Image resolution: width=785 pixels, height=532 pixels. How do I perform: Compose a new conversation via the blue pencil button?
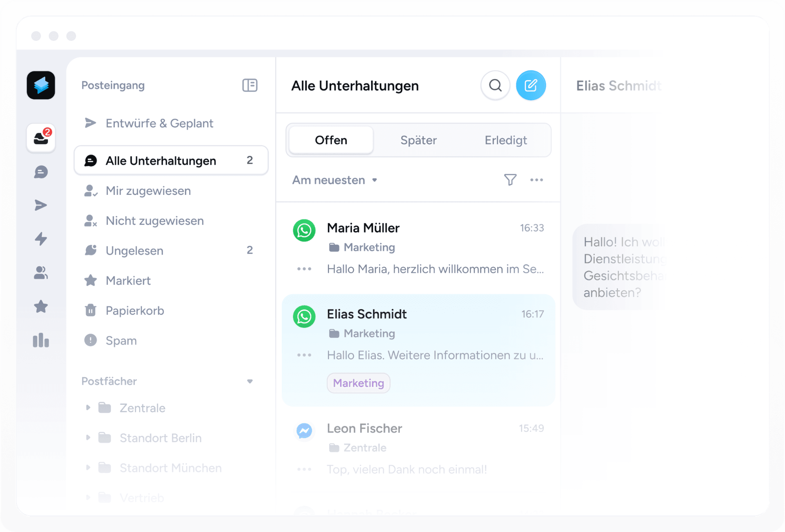click(531, 85)
